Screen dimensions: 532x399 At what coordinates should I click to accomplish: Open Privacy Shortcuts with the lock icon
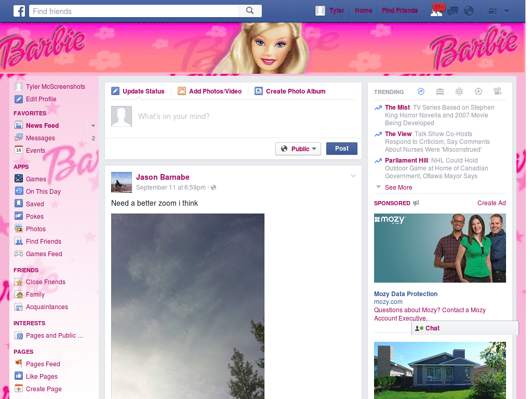491,10
